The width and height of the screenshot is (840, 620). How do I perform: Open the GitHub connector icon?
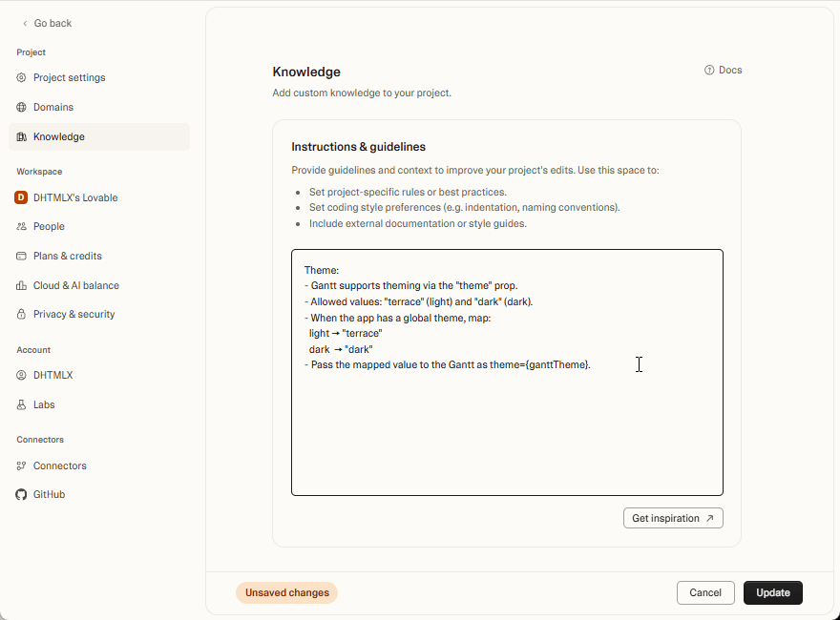(20, 494)
